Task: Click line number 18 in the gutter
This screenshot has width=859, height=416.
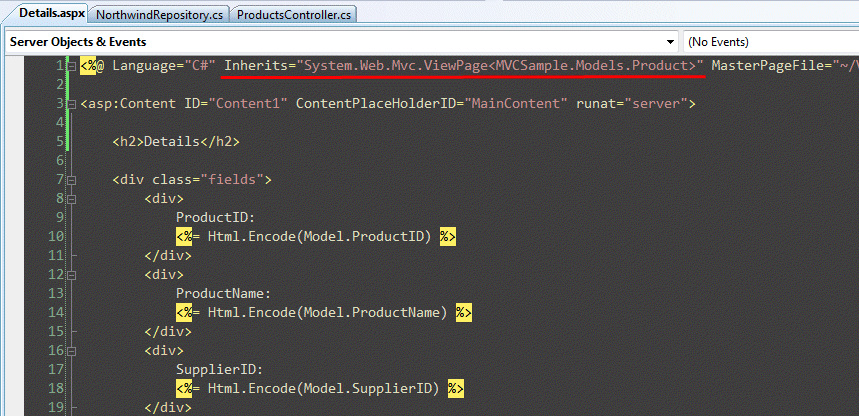Action: 57,388
